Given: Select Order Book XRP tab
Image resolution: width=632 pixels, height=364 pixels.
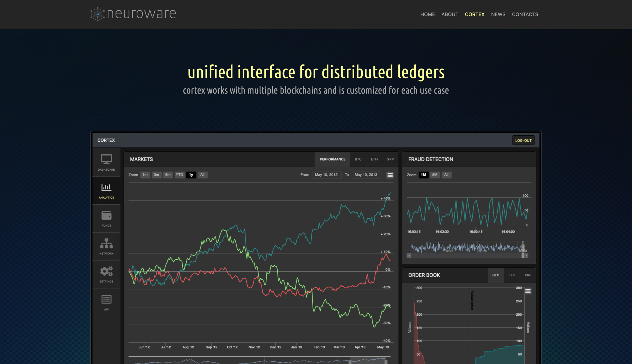Looking at the screenshot, I should tap(528, 275).
